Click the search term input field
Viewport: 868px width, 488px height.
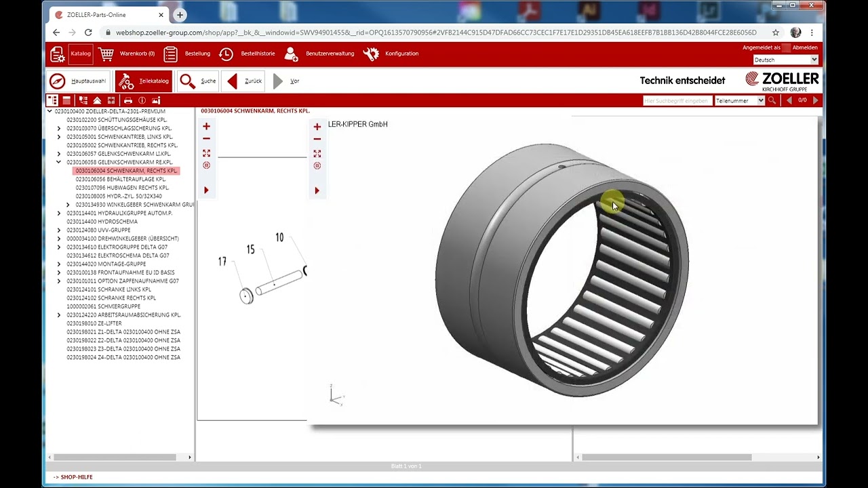tap(677, 100)
